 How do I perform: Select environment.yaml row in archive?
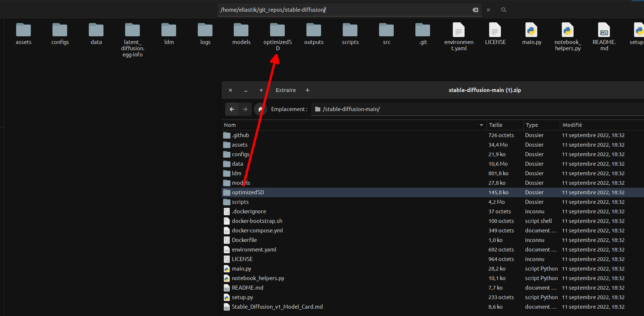coord(433,250)
